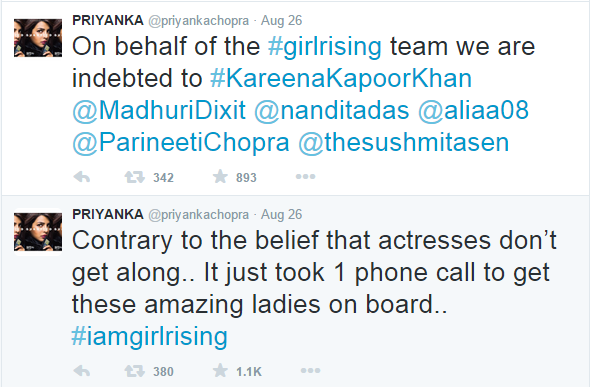Open the #girlrising hashtag
Viewport: 590px width, 387px height.
tap(325, 47)
